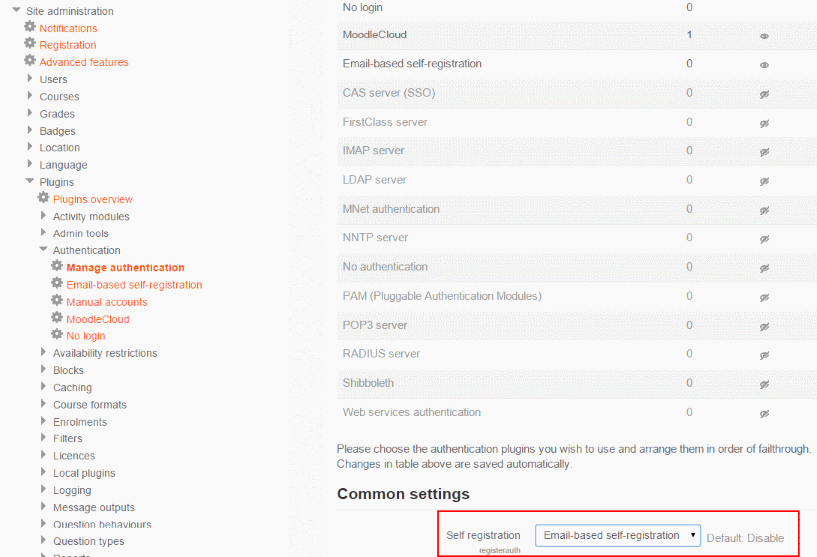Open Manage authentication page

pos(126,267)
